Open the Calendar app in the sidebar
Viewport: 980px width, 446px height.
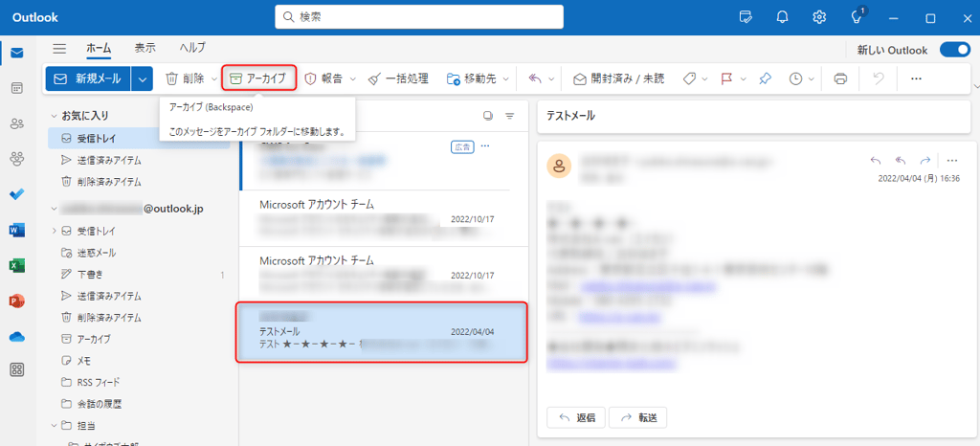[17, 88]
